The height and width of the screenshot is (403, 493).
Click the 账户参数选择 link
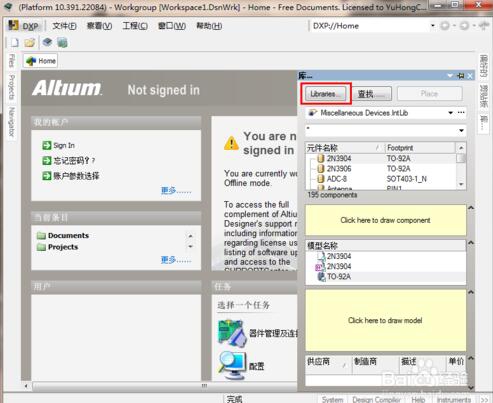tap(76, 176)
